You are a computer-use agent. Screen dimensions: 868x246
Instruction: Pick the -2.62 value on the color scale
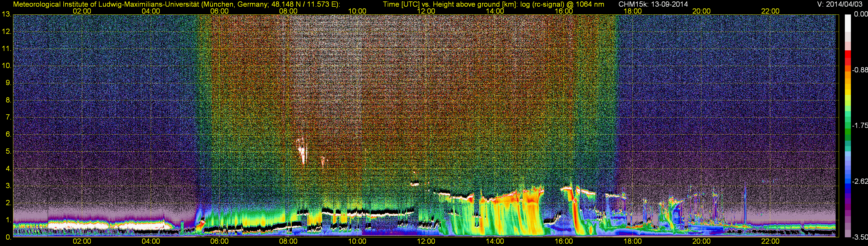860,181
